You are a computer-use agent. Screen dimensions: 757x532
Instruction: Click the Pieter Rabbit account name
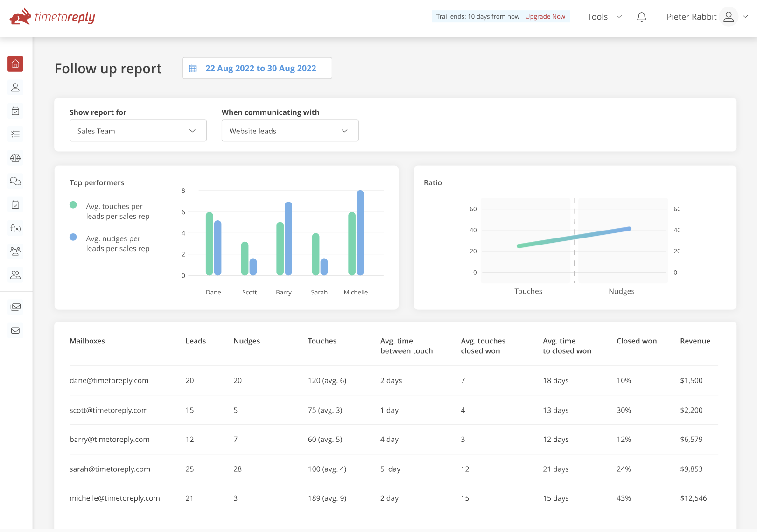[x=691, y=17]
